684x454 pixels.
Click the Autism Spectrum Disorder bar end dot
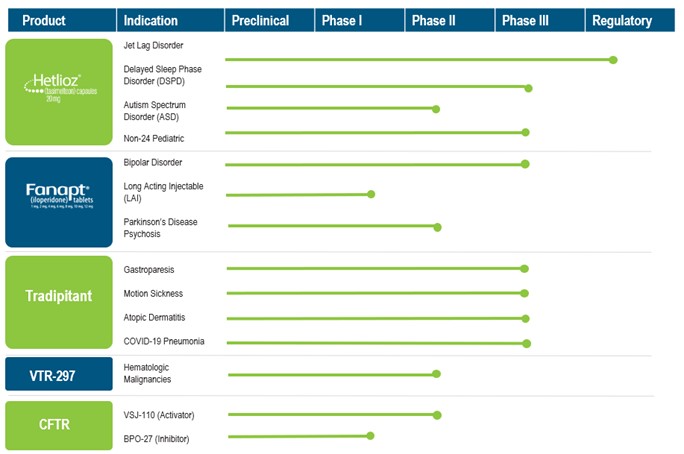436,108
